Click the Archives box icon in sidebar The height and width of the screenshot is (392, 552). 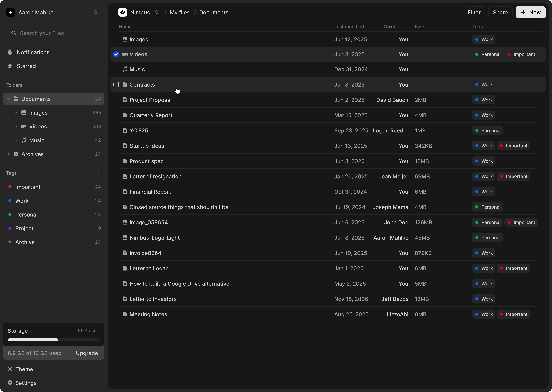[x=16, y=154]
